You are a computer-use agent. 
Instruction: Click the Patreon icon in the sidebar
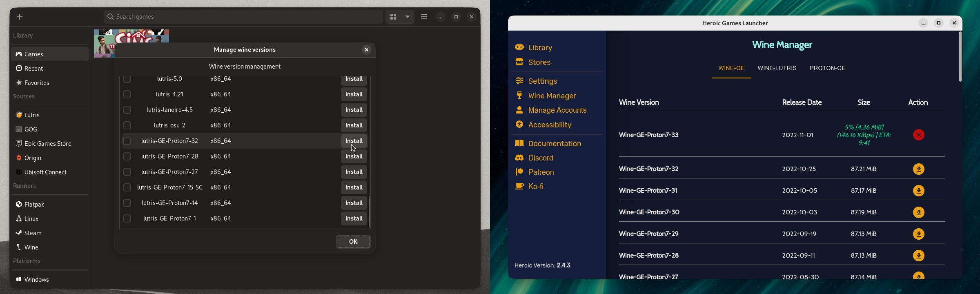pyautogui.click(x=519, y=172)
